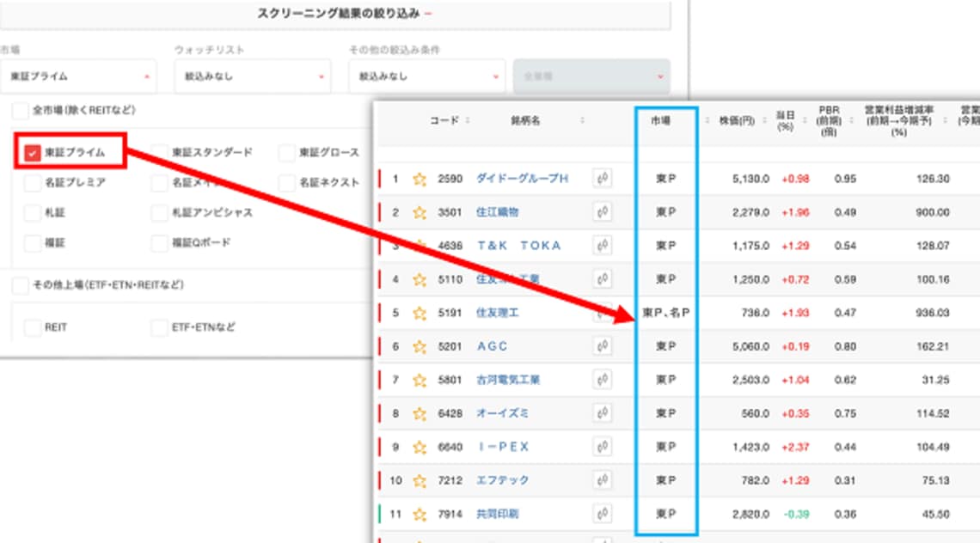Check 名証プレミア checkbox
Viewport: 980px width, 543px height.
tap(33, 182)
